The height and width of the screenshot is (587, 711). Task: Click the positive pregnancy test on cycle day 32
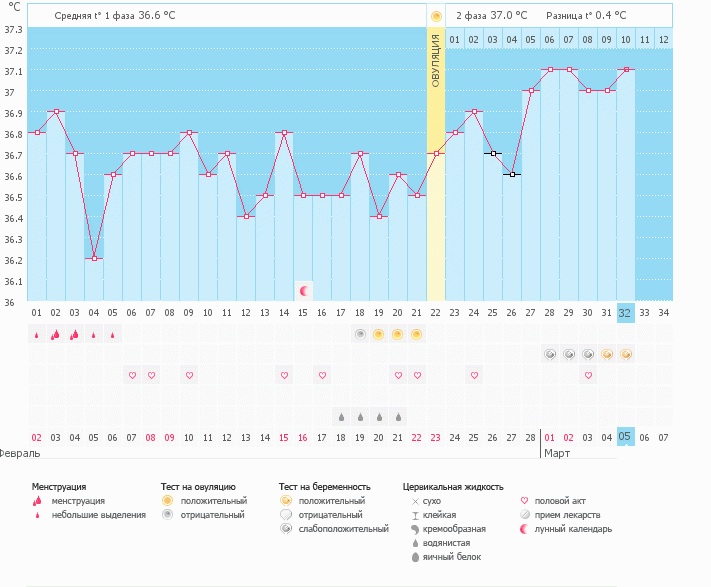[x=626, y=354]
